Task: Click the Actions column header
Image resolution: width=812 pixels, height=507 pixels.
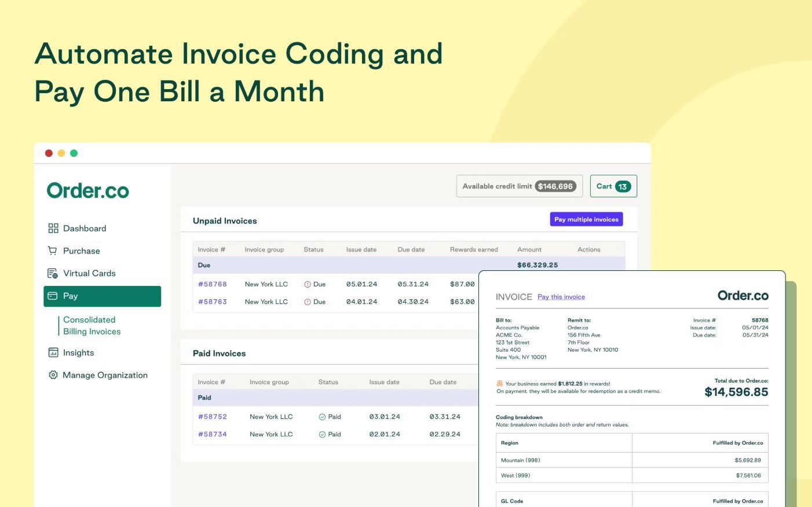Action: coord(589,249)
